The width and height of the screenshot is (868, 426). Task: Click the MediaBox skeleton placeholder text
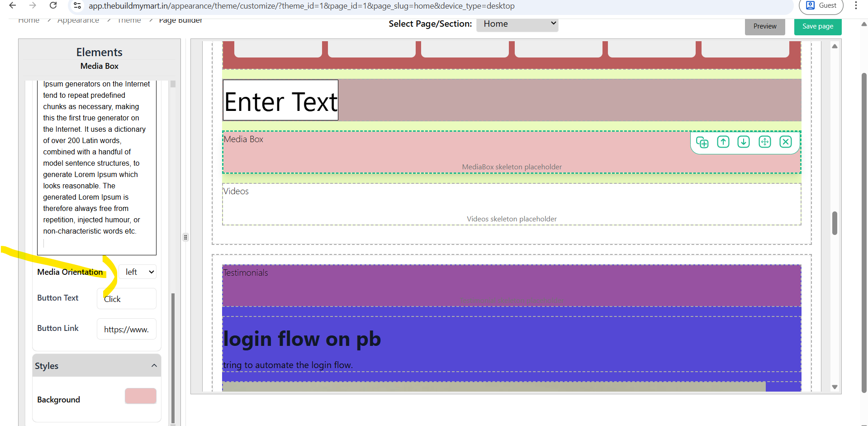[x=512, y=167]
